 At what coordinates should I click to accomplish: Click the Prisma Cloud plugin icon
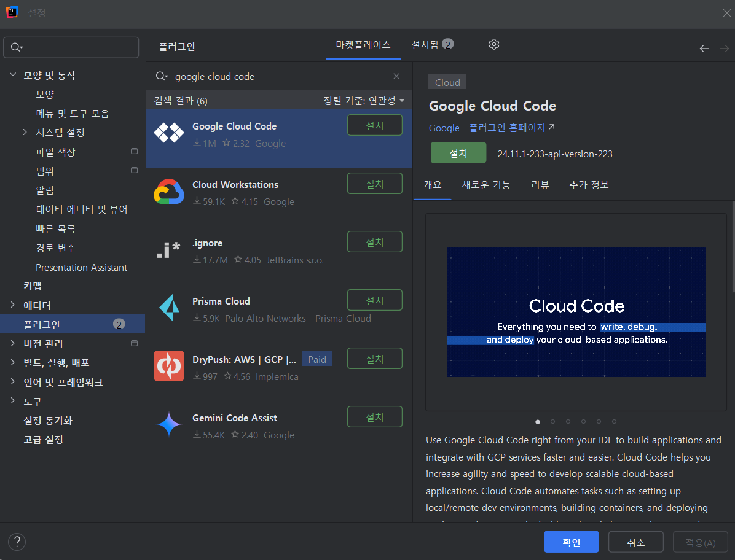point(169,308)
